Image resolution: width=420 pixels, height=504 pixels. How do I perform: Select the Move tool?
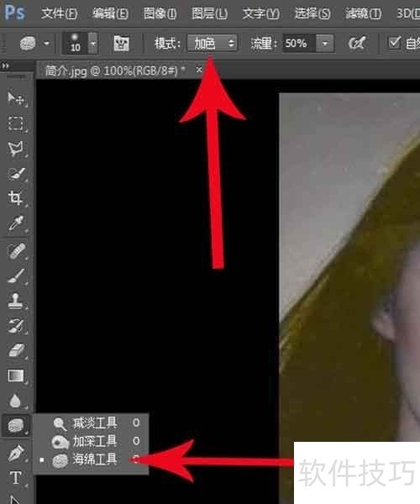point(16,98)
